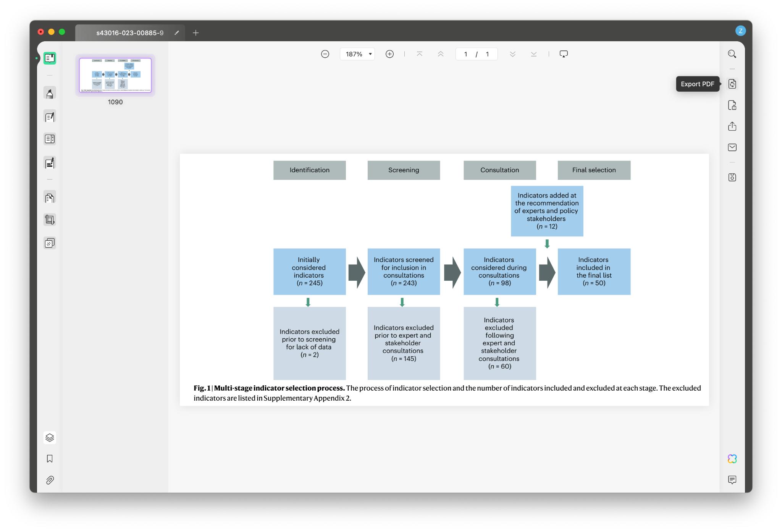This screenshot has height=532, width=782.
Task: Select the highlighter annotation tool
Action: coord(49,92)
